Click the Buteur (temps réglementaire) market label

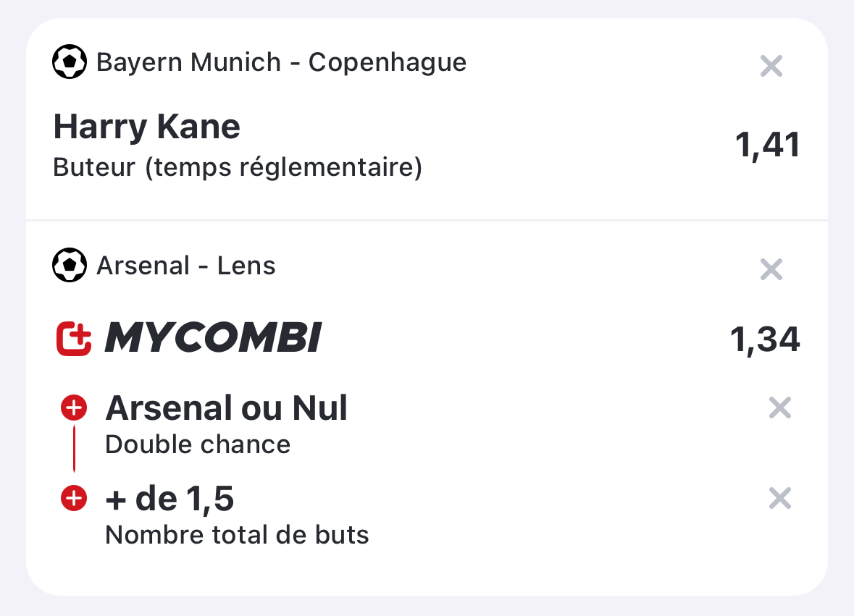pos(238,167)
